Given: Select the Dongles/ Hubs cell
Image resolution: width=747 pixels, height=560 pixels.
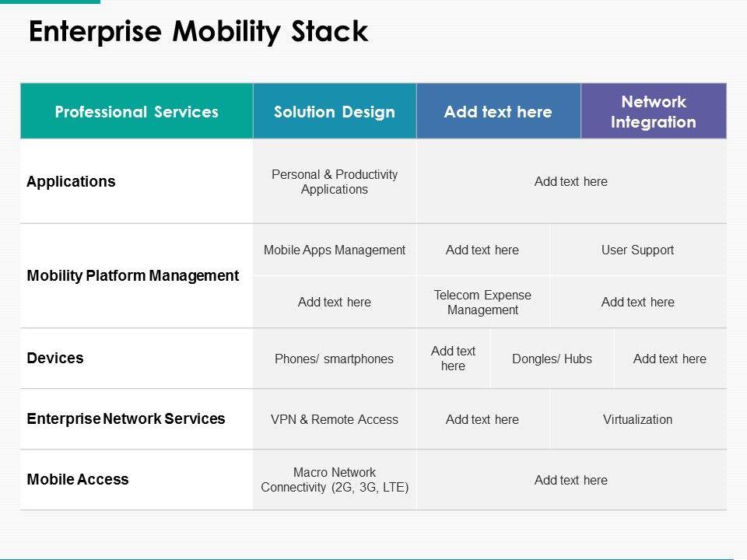Looking at the screenshot, I should click(x=552, y=359).
